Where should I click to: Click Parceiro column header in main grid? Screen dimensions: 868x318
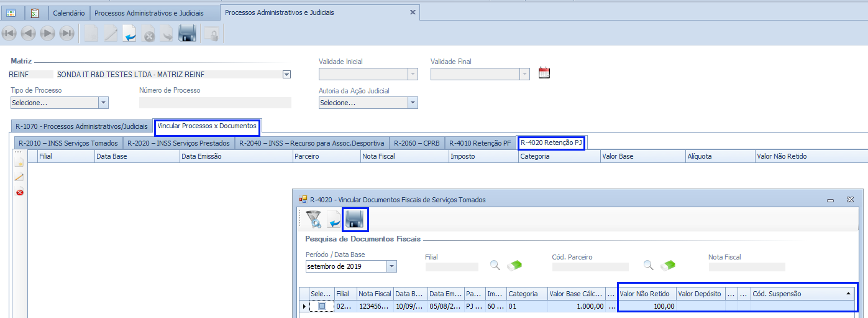pos(326,156)
